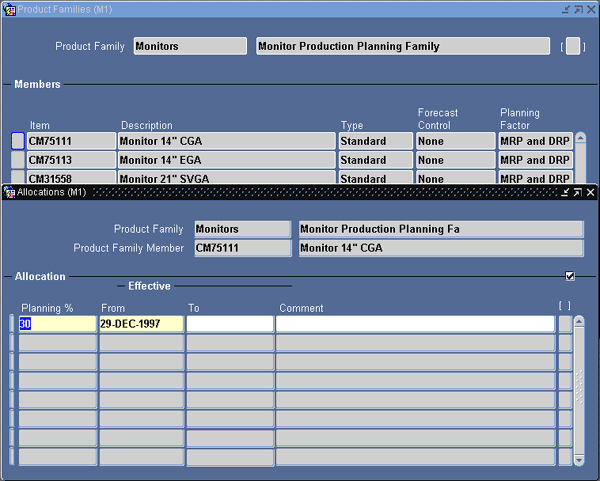Click item cell CM75111 in the Members table
The width and height of the screenshot is (600, 481).
tap(71, 141)
